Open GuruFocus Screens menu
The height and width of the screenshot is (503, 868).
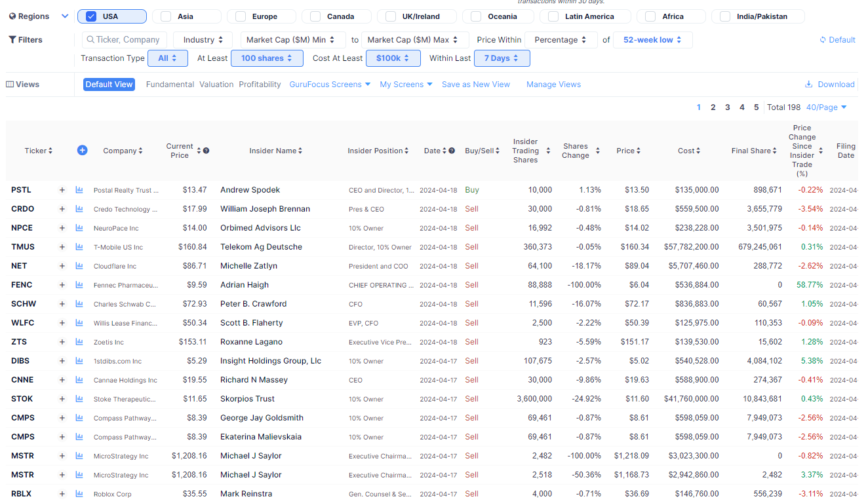pos(330,84)
